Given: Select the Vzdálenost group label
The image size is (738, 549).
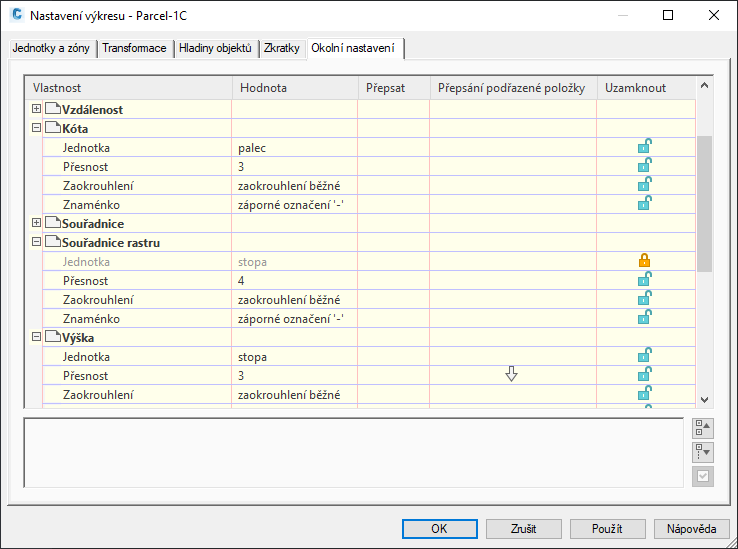Looking at the screenshot, I should (x=93, y=110).
